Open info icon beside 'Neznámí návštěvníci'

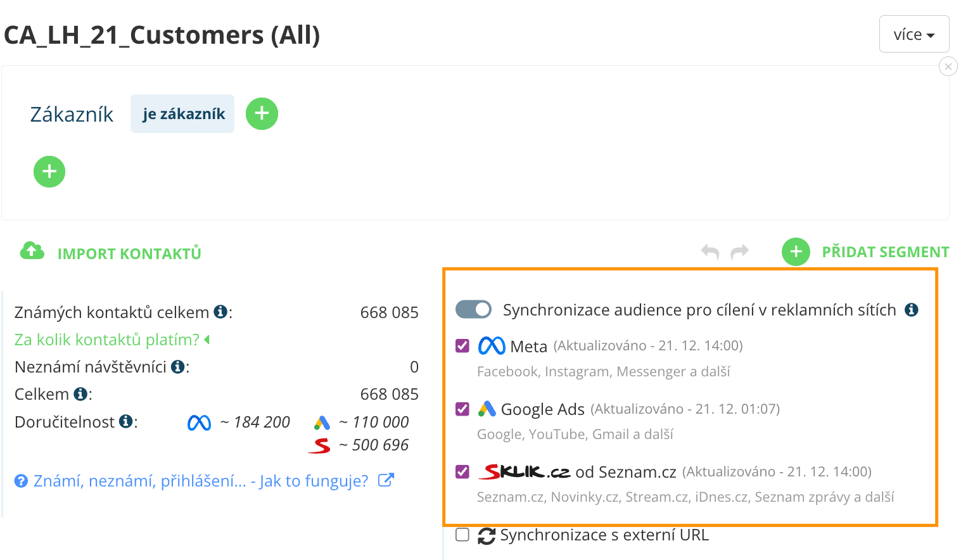coord(178,367)
